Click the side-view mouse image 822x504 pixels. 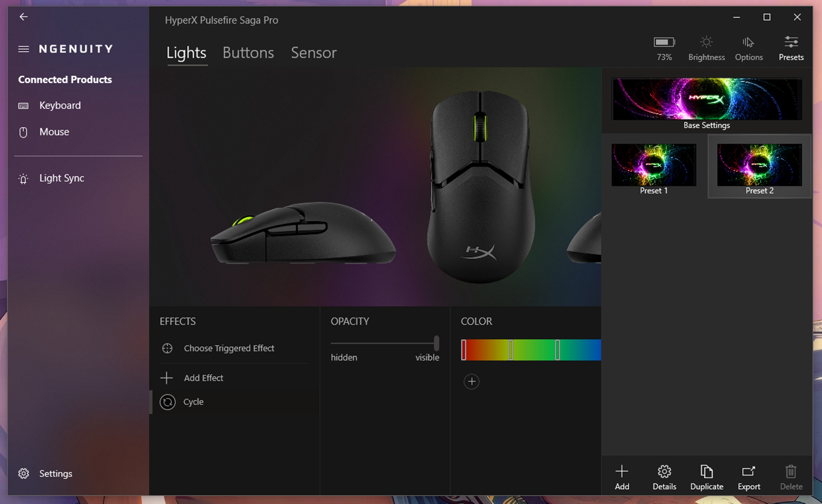303,233
